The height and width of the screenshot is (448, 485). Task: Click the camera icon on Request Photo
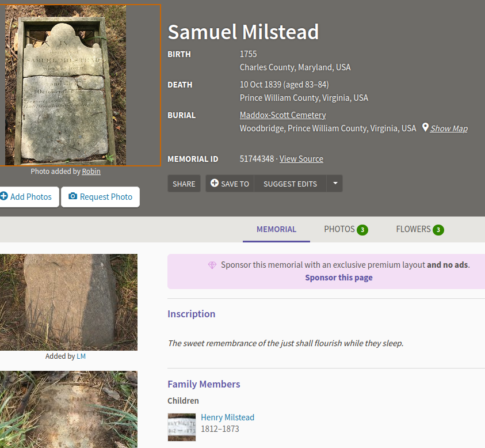pyautogui.click(x=72, y=196)
